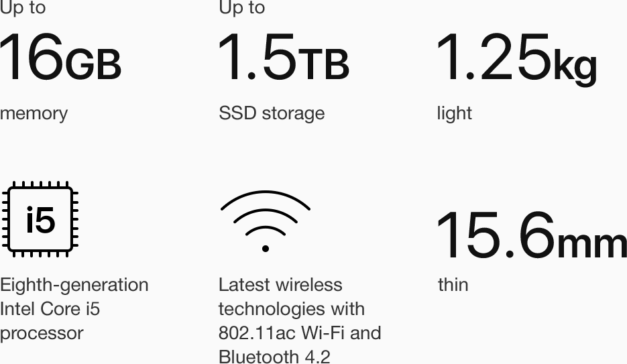Click 'Bluetooth 4.2' text

(274, 356)
